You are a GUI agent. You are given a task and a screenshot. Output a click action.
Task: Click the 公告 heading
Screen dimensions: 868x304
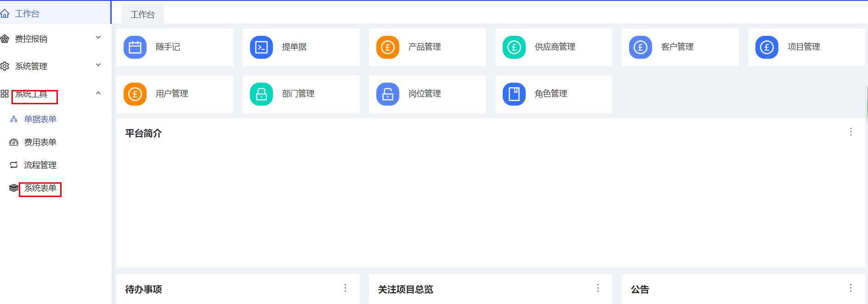click(640, 289)
